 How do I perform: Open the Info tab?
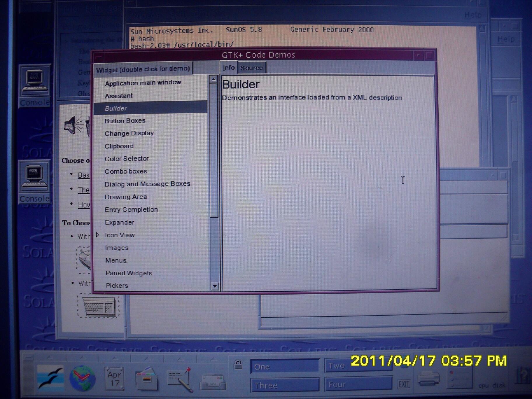tap(229, 68)
